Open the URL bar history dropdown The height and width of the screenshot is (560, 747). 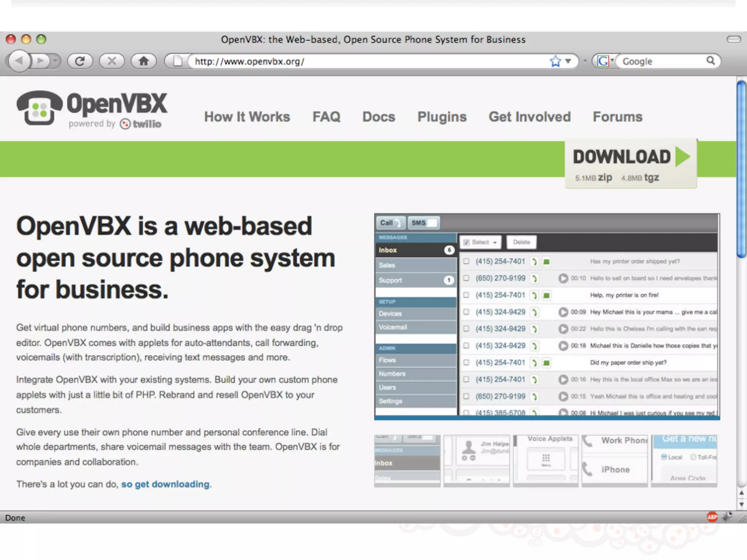pos(568,61)
